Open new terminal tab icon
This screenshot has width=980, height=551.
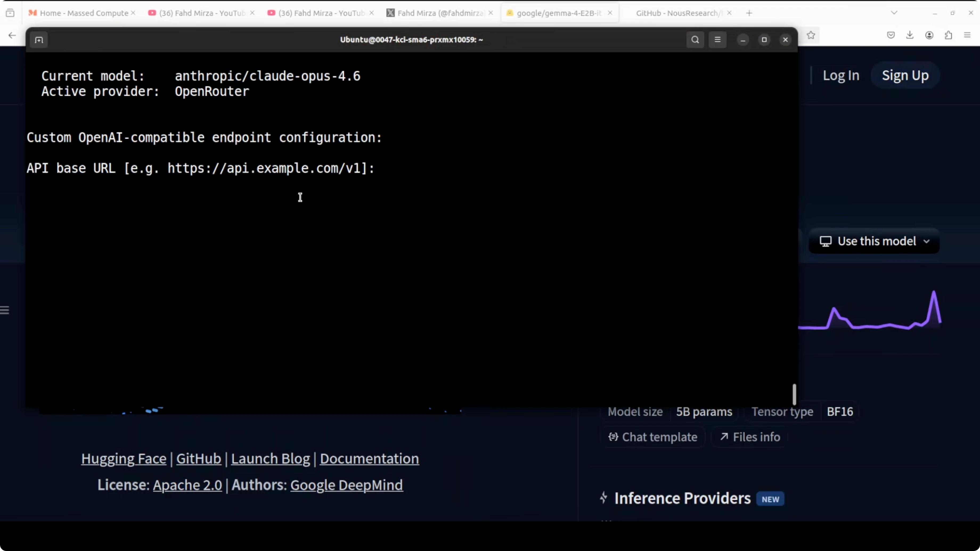coord(39,40)
